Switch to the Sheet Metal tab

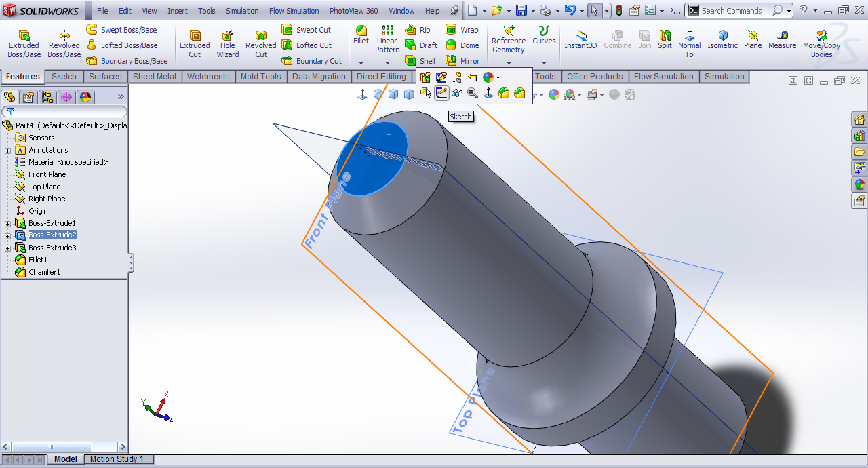[x=154, y=77]
